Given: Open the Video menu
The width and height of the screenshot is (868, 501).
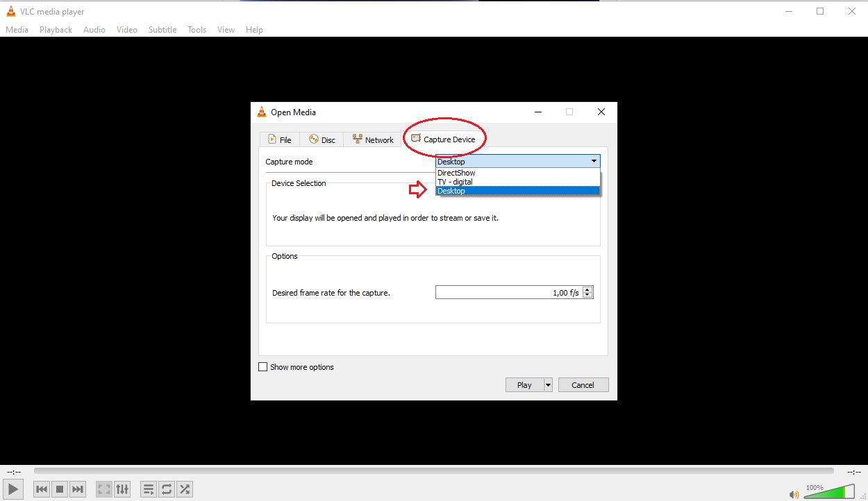Looking at the screenshot, I should point(127,30).
